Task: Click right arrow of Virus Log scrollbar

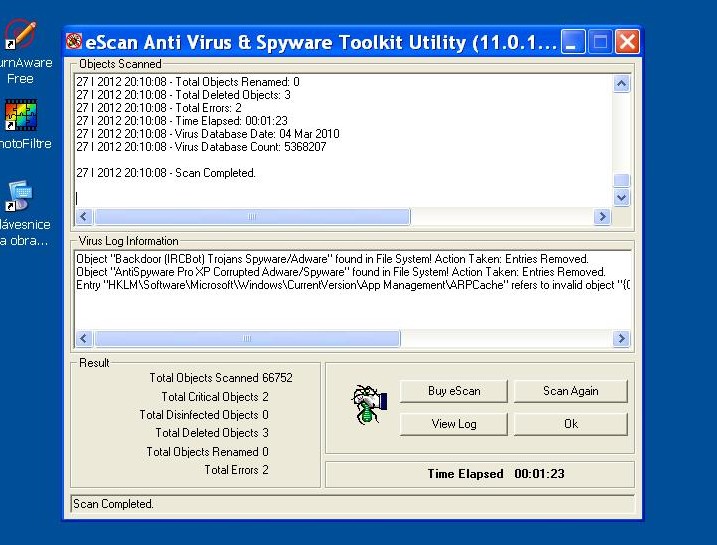Action: pyautogui.click(x=621, y=338)
